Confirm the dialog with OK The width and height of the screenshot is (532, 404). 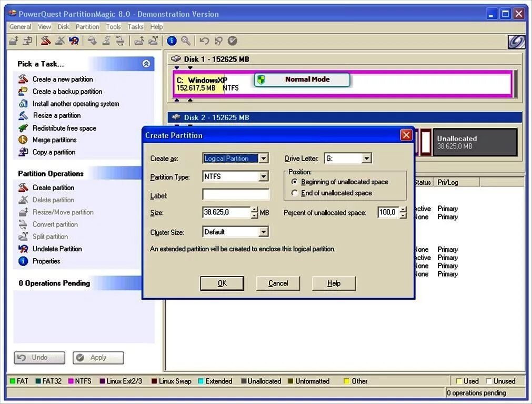point(222,283)
